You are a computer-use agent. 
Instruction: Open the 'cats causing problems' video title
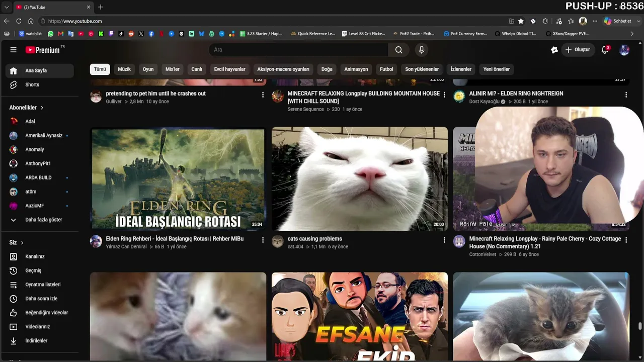tap(315, 239)
